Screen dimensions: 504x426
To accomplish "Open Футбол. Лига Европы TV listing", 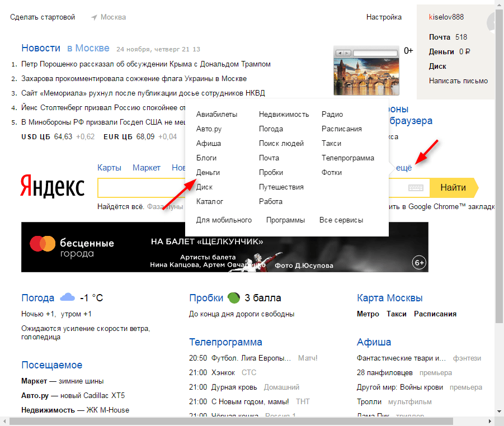I will 251,358.
